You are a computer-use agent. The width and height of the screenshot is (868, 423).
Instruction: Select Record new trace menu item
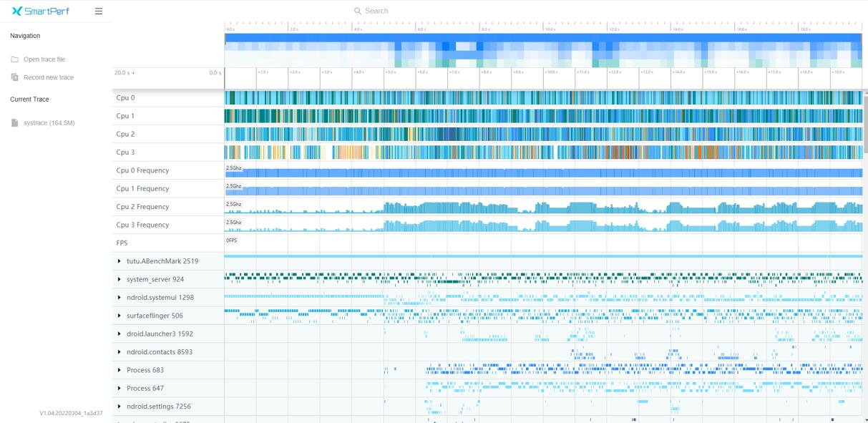(x=49, y=77)
